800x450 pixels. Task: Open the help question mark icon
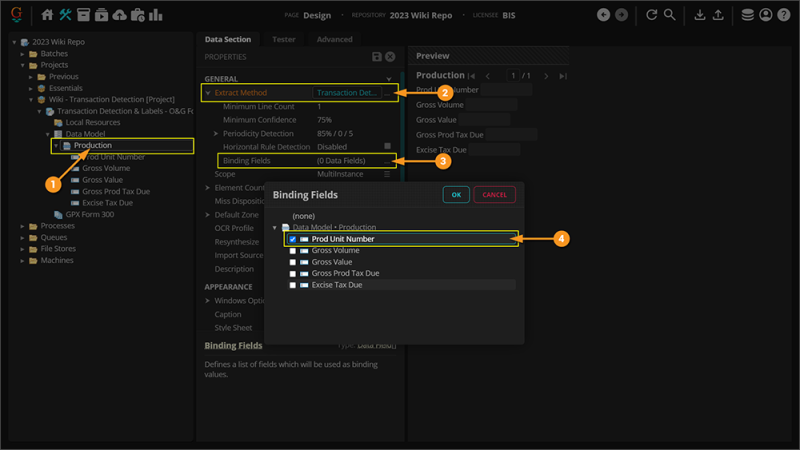784,15
